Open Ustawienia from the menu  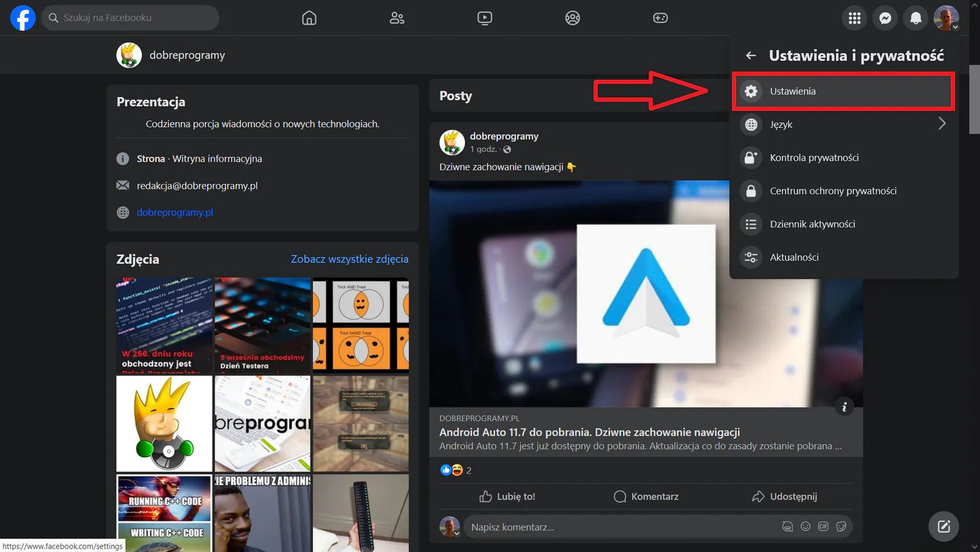[x=843, y=91]
